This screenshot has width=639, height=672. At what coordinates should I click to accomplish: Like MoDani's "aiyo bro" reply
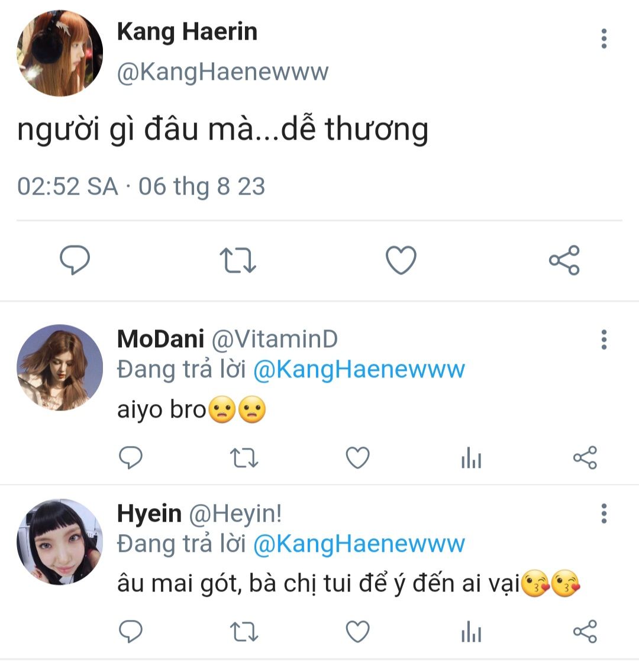tap(357, 458)
